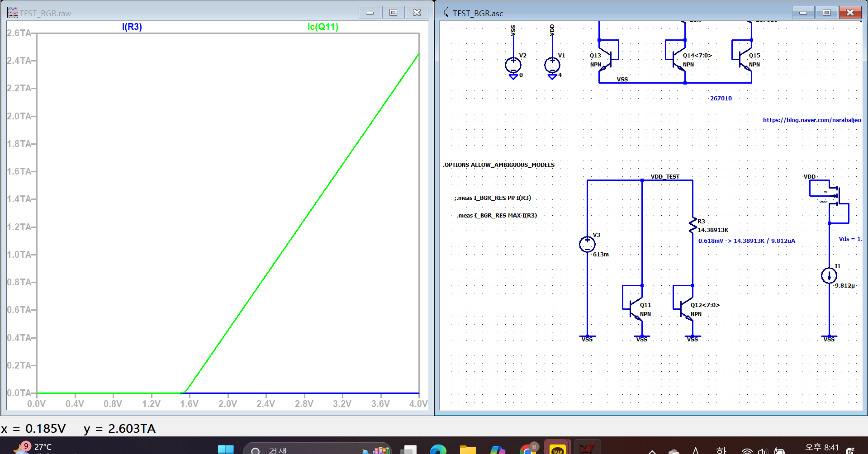Click the 'Q12<7:0>' reference designator text
Screen dimensions: 868x454
(x=705, y=305)
